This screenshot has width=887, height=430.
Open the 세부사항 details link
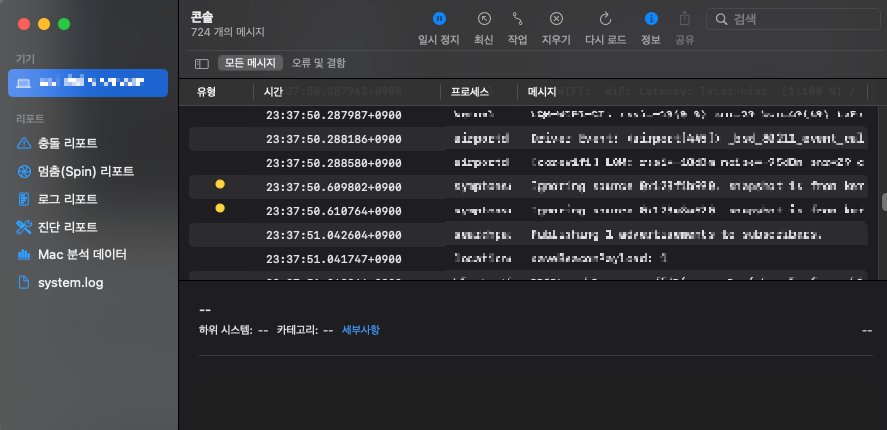tap(361, 330)
